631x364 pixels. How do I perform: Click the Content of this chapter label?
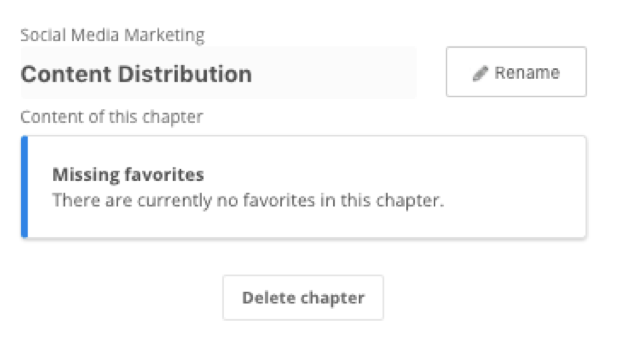click(x=111, y=117)
